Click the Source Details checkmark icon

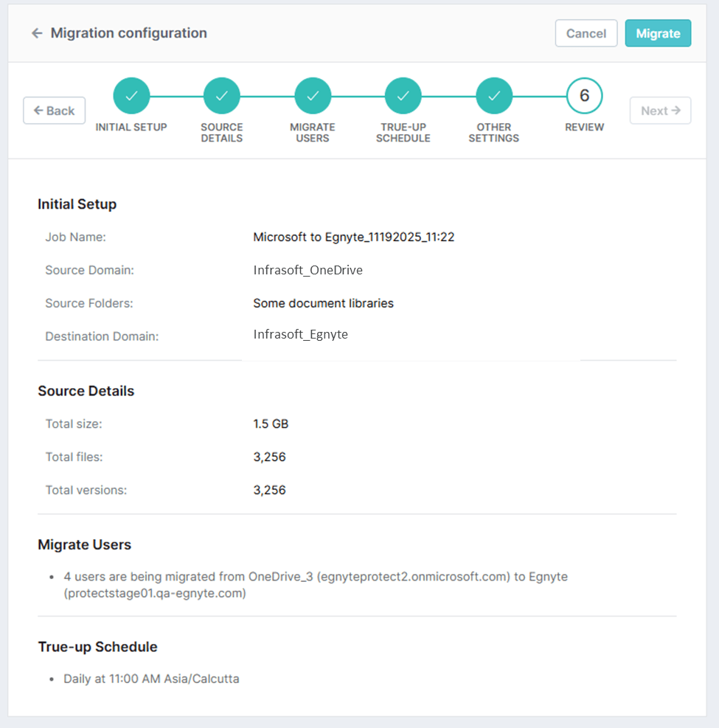[x=222, y=95]
